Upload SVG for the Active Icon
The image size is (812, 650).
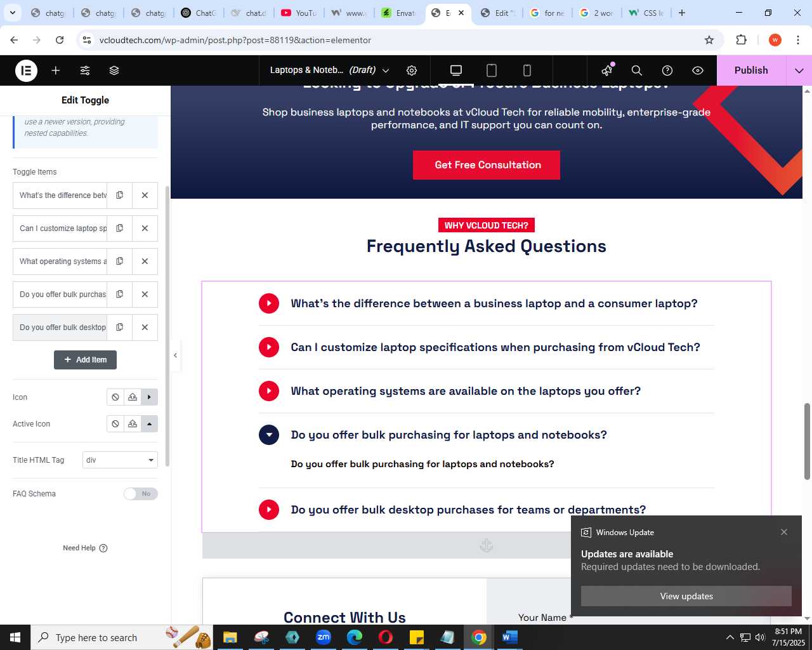click(x=133, y=424)
